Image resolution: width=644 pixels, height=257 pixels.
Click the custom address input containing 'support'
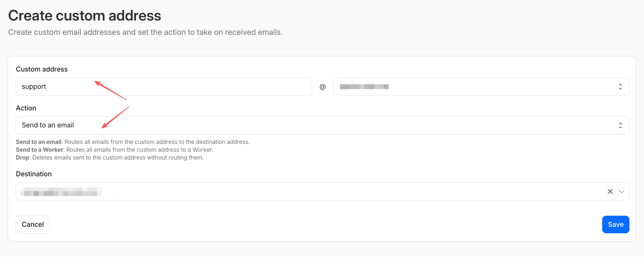pos(164,87)
